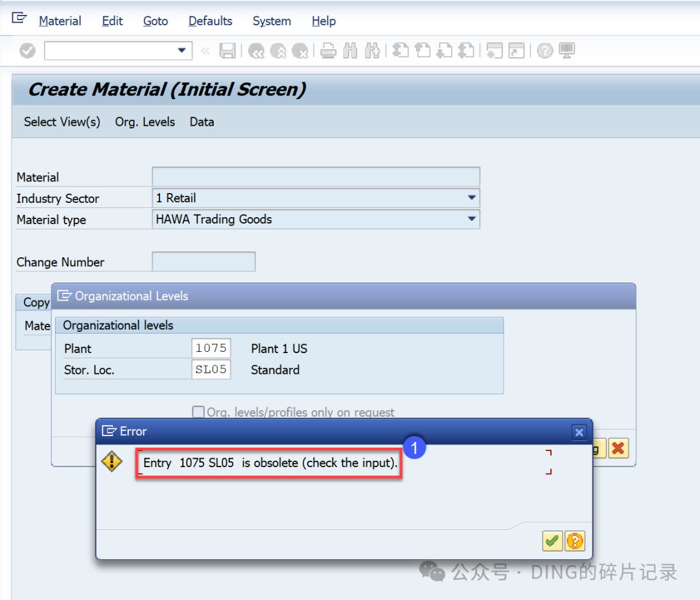Click the First Page toolbar icon
This screenshot has width=700, height=600.
[x=401, y=51]
